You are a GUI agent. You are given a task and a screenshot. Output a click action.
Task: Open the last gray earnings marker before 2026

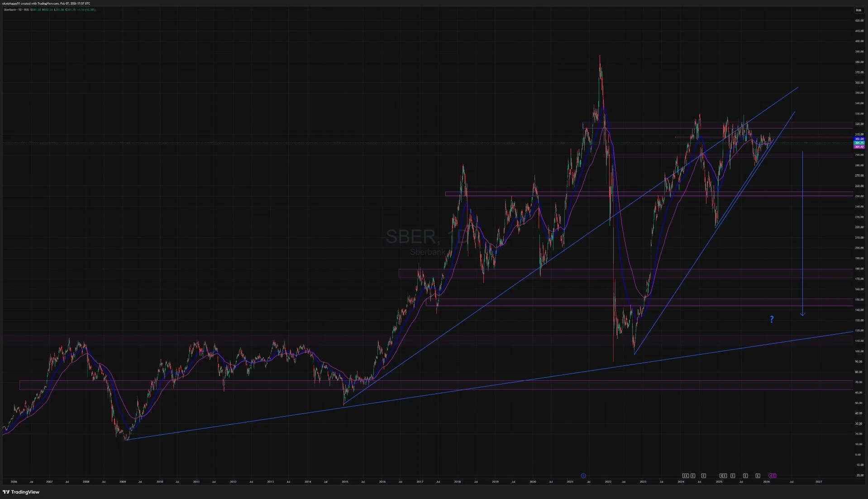click(758, 475)
